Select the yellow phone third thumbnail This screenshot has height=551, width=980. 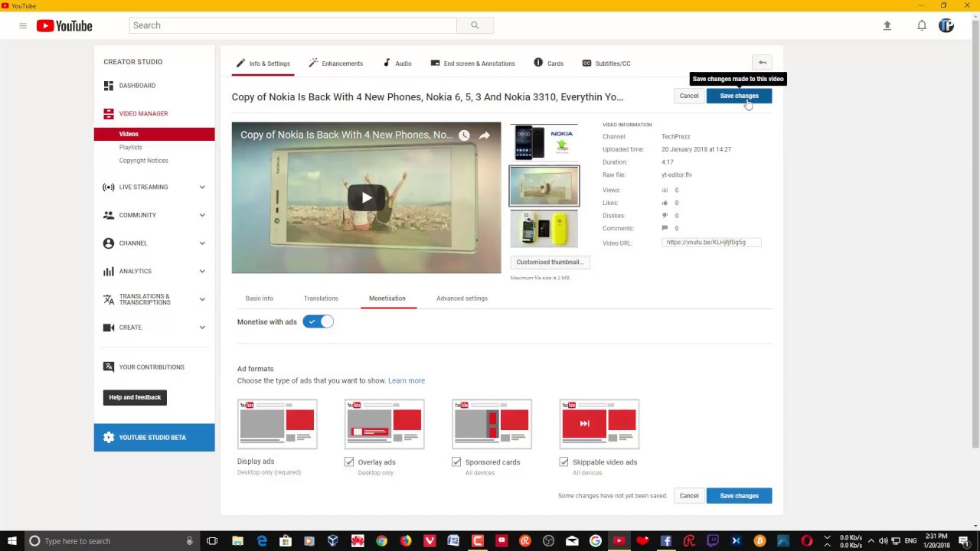pos(544,230)
